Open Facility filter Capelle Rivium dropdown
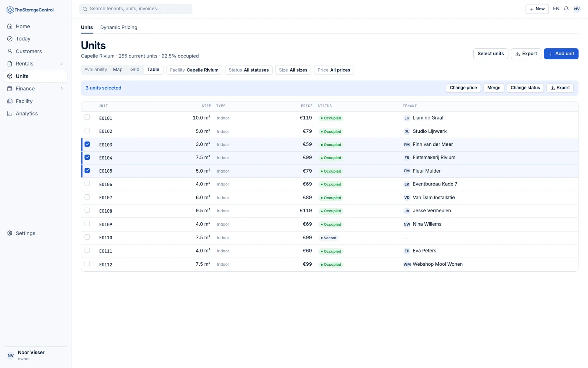 194,70
